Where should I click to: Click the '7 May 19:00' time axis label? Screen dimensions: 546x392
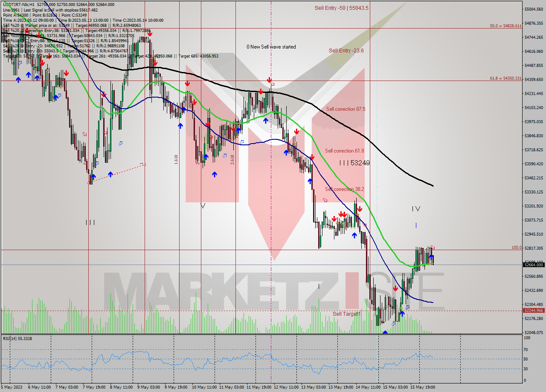coord(94,387)
